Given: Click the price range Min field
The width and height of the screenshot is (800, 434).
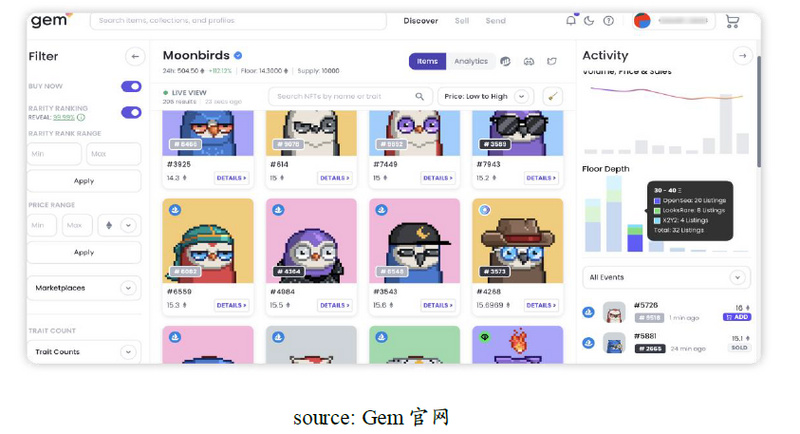Looking at the screenshot, I should 42,225.
